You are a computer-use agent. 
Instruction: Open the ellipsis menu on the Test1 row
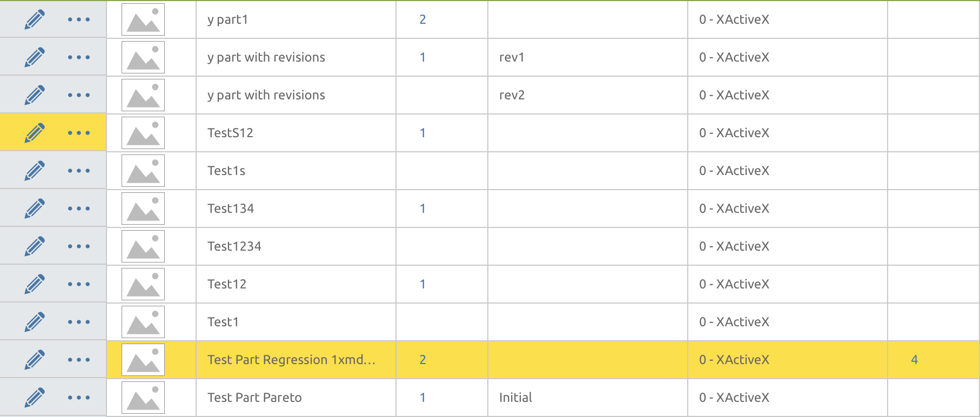[x=79, y=322]
